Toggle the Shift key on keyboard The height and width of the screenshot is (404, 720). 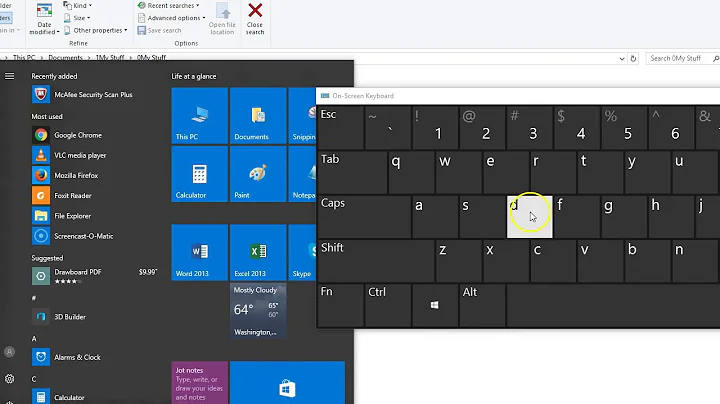(x=376, y=261)
